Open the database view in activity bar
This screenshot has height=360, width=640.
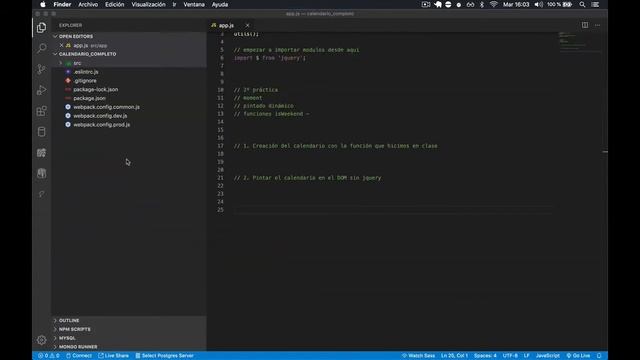[x=41, y=131]
